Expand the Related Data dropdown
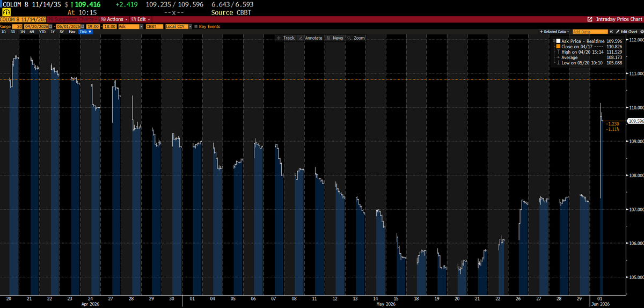644x308 pixels. 554,32
